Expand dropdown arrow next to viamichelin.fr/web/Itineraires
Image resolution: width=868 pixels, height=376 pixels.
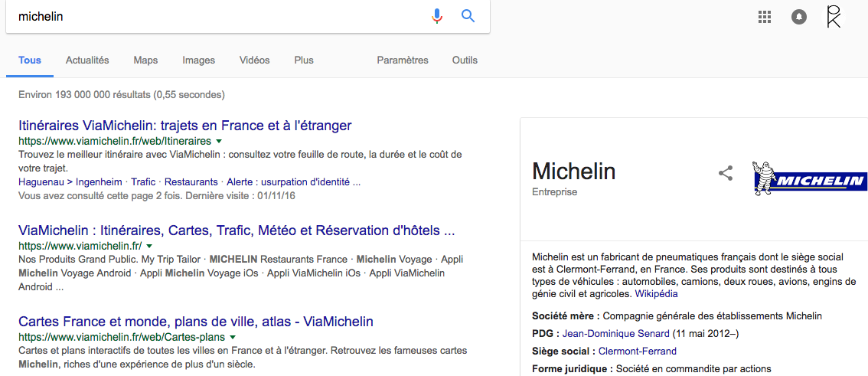[x=219, y=142]
